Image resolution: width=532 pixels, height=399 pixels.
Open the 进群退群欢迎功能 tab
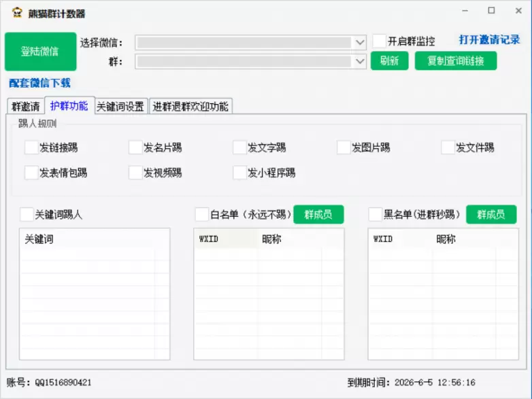tap(190, 106)
